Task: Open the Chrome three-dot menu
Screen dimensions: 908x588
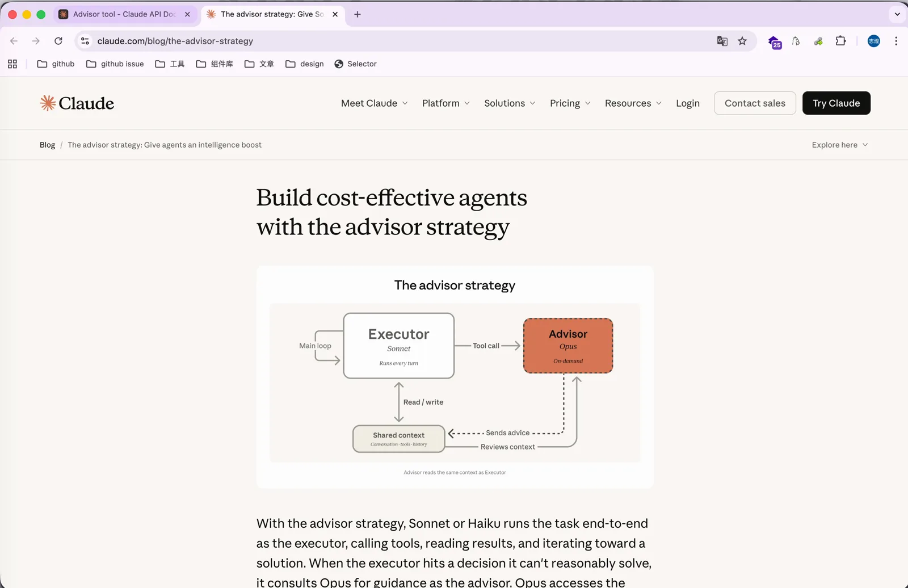Action: [x=896, y=41]
